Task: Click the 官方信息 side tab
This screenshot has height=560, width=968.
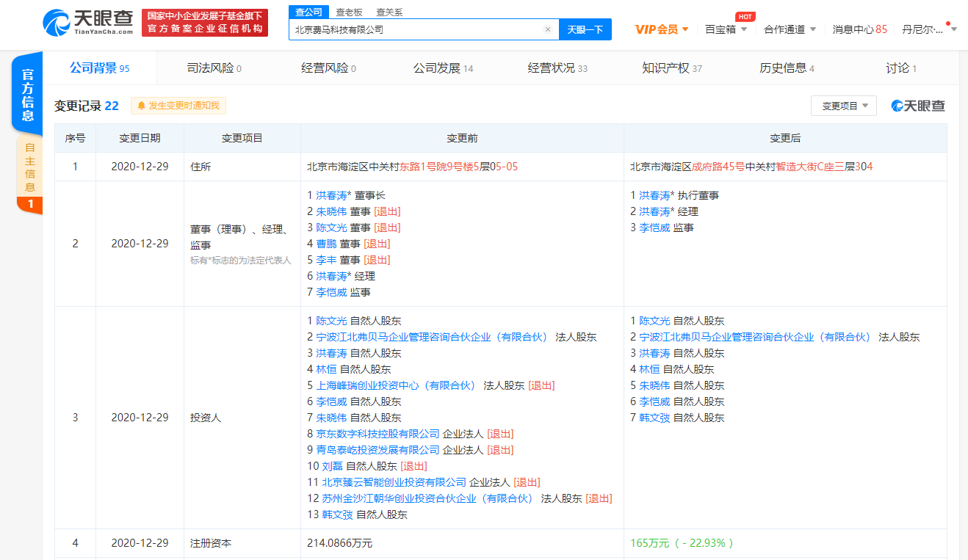Action: (x=27, y=94)
